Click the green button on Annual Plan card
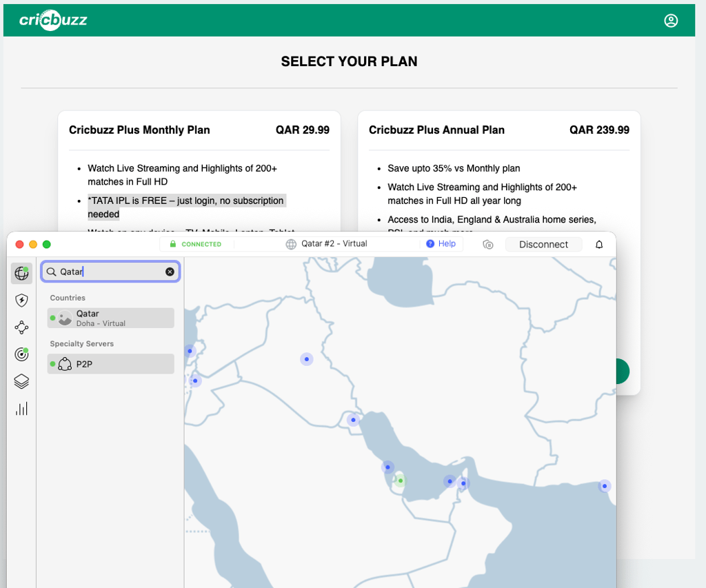 click(623, 372)
